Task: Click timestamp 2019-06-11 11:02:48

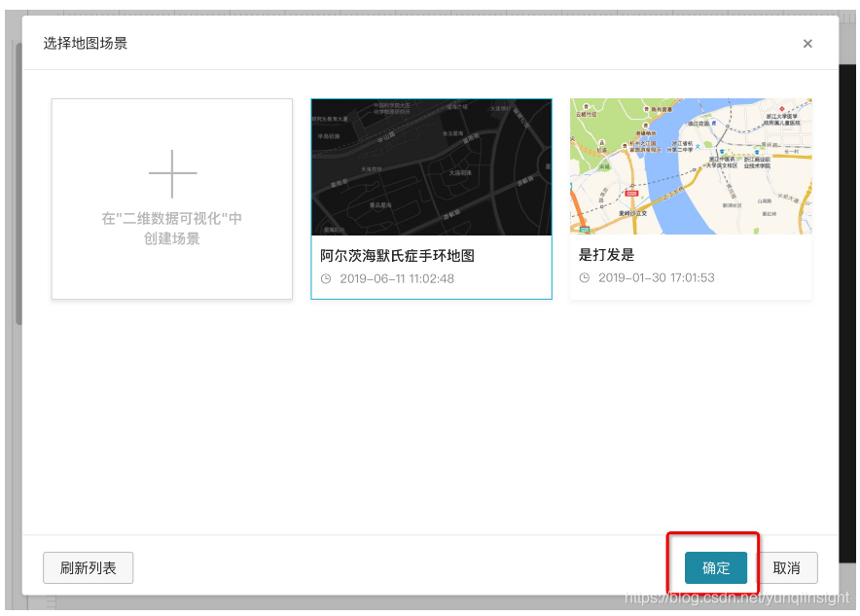Action: [397, 278]
